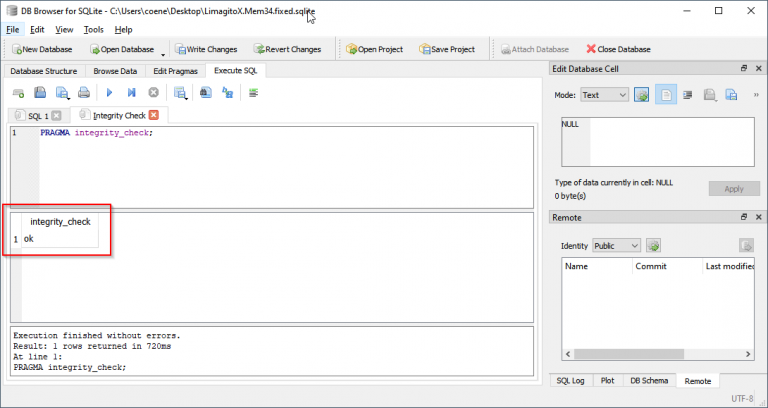Click the integrity_check column header
This screenshot has width=768, height=408.
(x=60, y=222)
